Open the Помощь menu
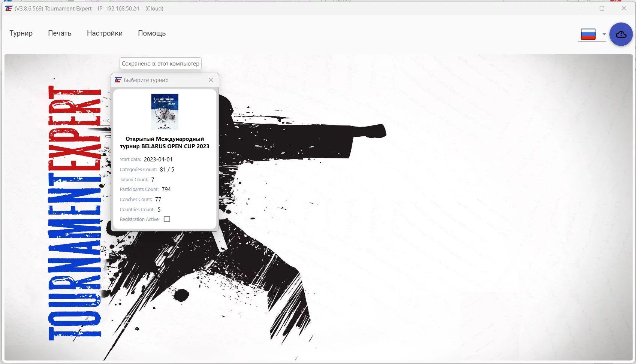Screen dimensions: 636x364 coord(152,33)
